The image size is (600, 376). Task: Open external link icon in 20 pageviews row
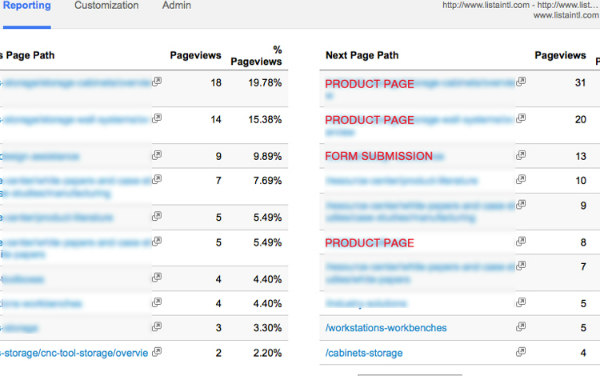pyautogui.click(x=521, y=118)
